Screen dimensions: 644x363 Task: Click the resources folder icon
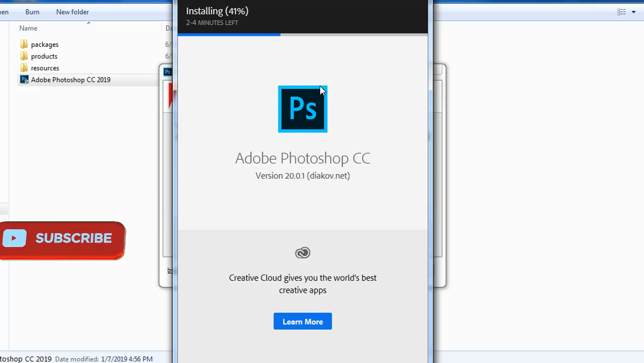tap(24, 68)
